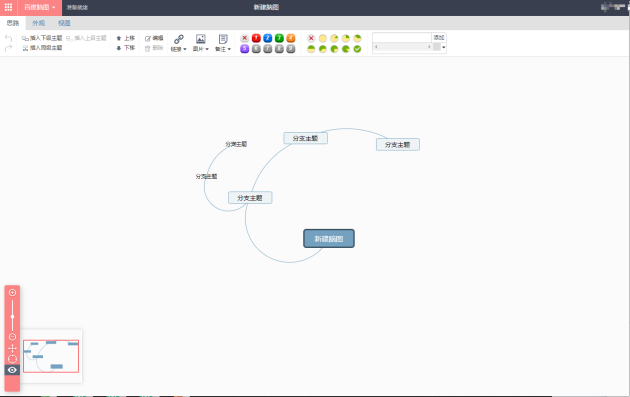This screenshot has height=397, width=630.
Task: Mark progress as completed with green checkmark
Action: pos(357,49)
